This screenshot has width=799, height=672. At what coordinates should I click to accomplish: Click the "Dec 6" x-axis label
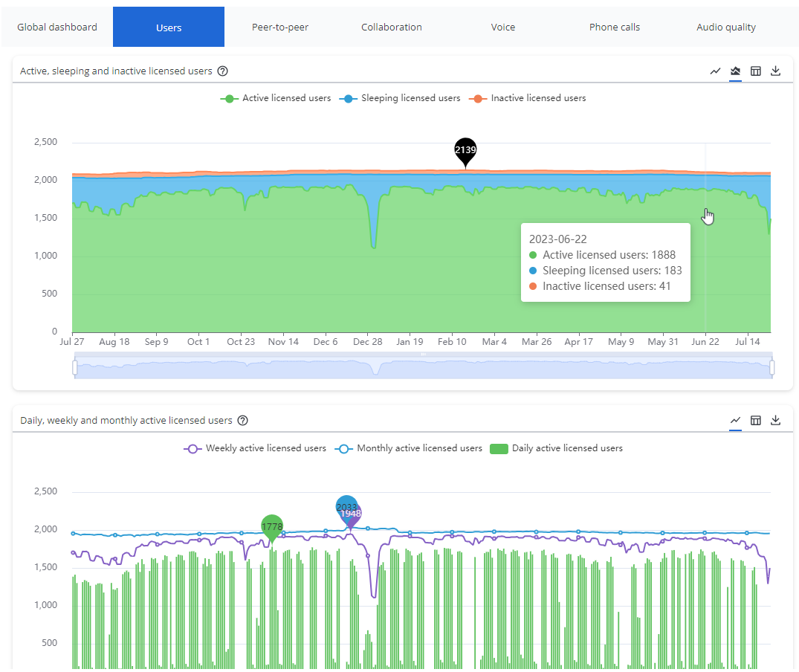(x=326, y=342)
